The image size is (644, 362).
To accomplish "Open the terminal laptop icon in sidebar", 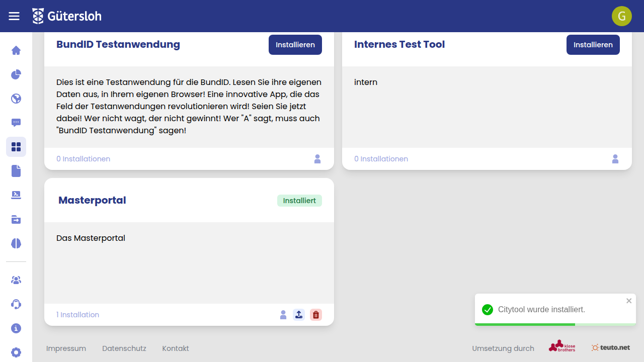I will pyautogui.click(x=16, y=195).
